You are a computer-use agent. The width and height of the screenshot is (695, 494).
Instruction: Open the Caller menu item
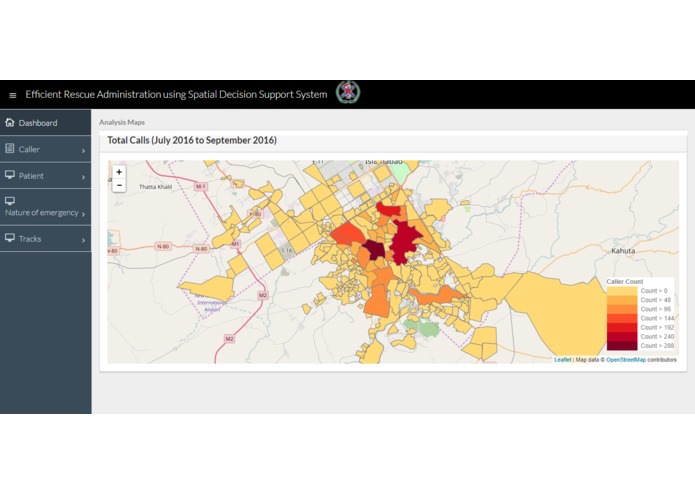(46, 149)
